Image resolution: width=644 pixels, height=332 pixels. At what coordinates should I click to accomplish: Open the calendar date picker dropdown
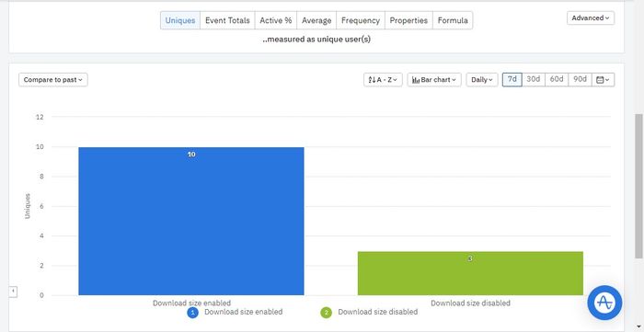click(603, 80)
